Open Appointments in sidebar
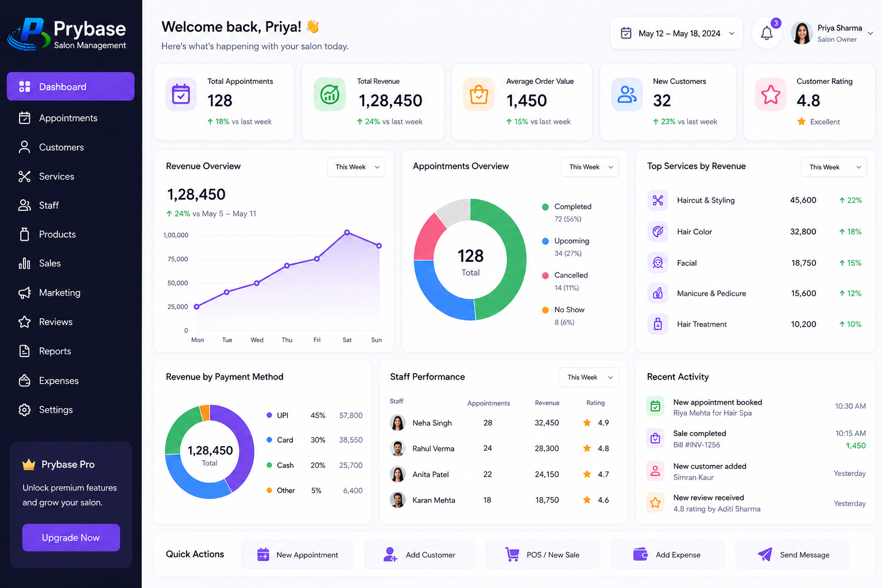This screenshot has width=882, height=588. pyautogui.click(x=71, y=118)
